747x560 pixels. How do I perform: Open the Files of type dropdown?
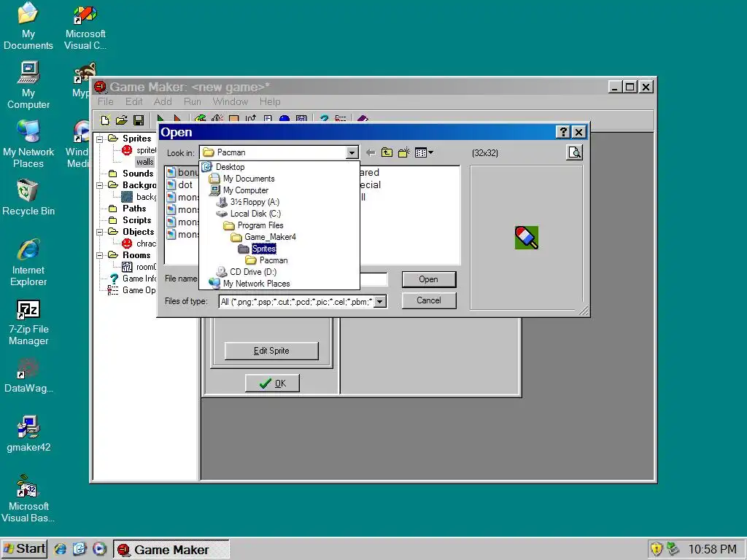pos(379,301)
